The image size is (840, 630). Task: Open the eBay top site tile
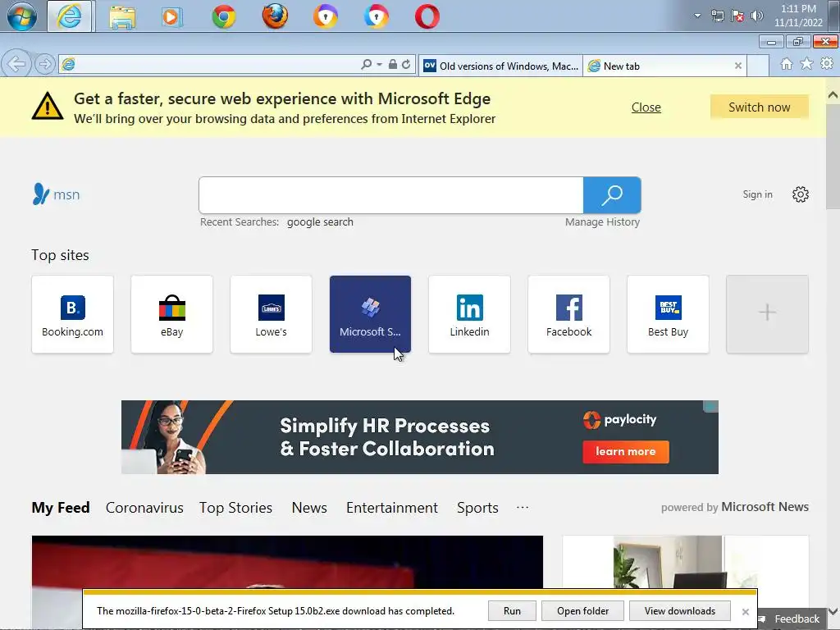coord(172,314)
